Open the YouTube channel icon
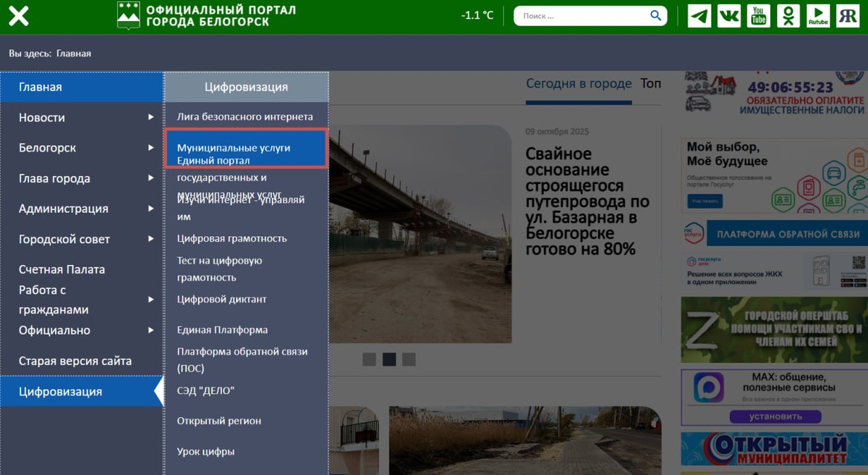Image resolution: width=868 pixels, height=475 pixels. click(x=758, y=16)
